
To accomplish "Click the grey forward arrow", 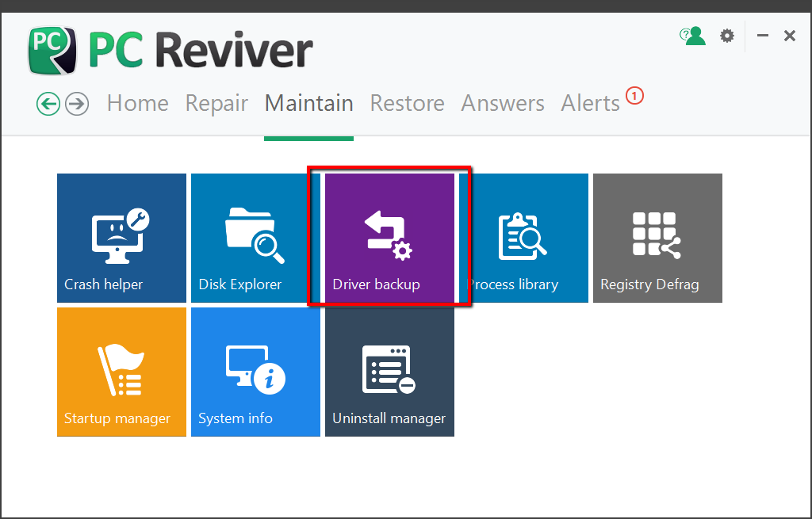I will pos(77,104).
